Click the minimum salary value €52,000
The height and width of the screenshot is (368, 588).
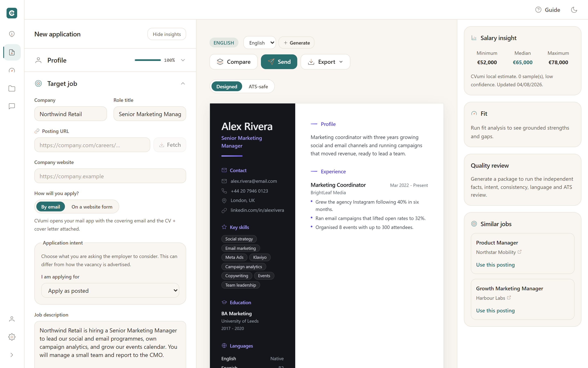487,62
